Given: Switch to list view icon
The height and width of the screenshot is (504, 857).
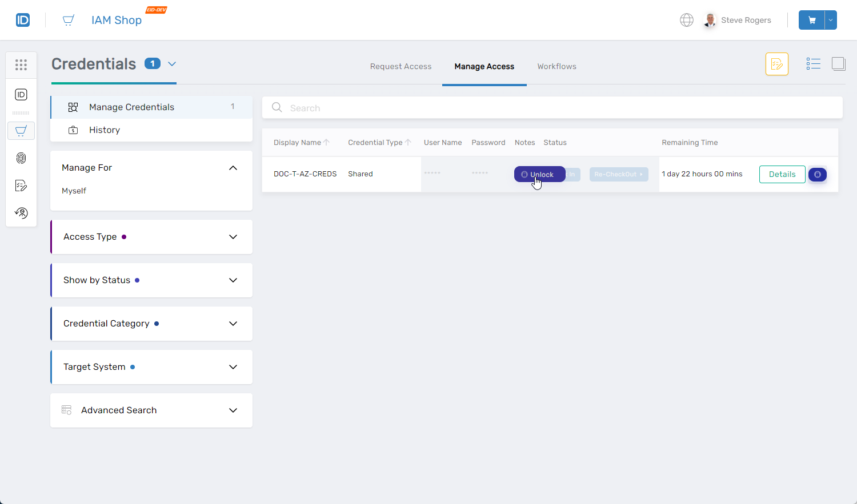Looking at the screenshot, I should tap(813, 64).
